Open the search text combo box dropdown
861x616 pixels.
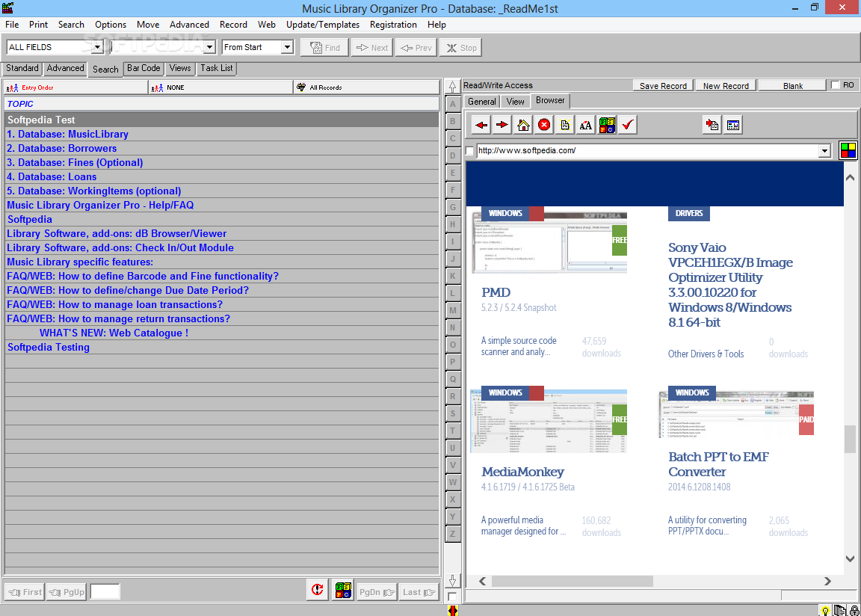click(209, 47)
